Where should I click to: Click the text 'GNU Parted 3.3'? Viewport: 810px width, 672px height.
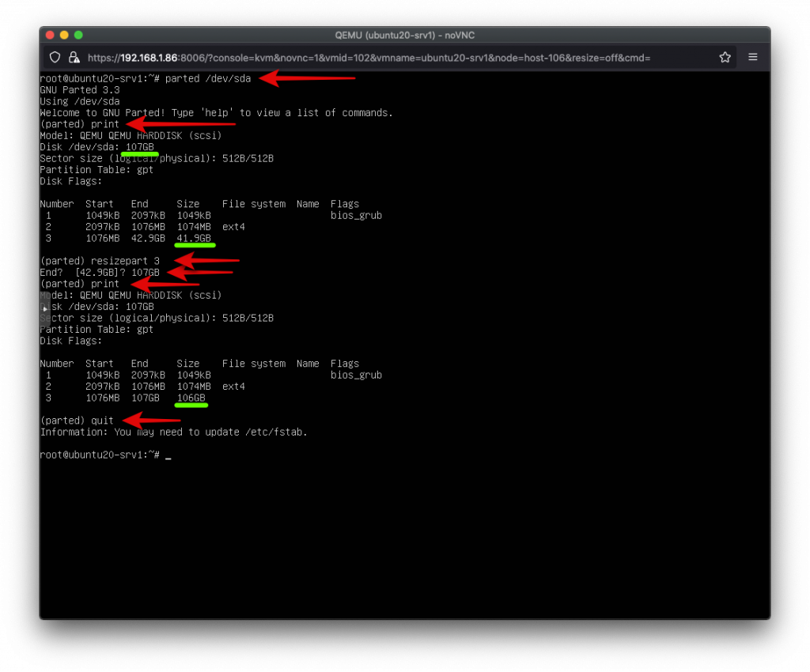(x=80, y=90)
